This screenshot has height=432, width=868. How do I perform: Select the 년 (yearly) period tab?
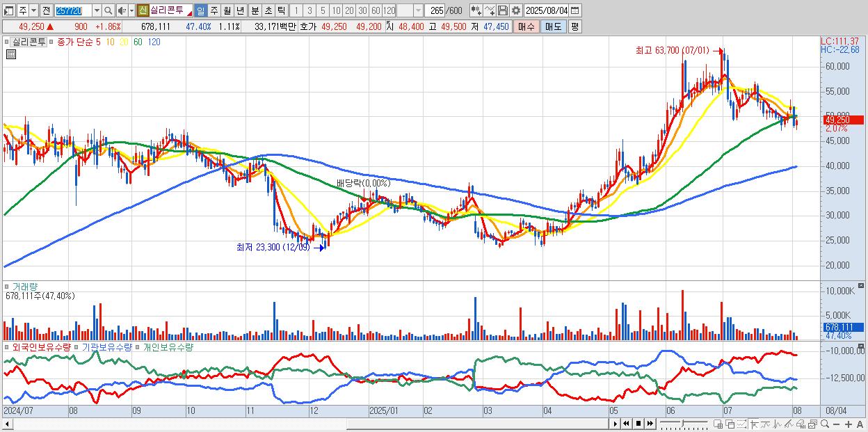pyautogui.click(x=240, y=10)
